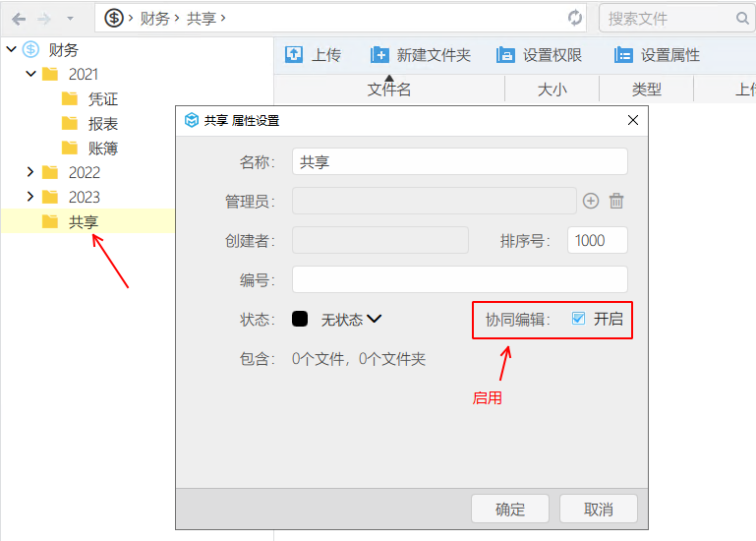The height and width of the screenshot is (541, 756).
Task: Click the add administrator plus icon
Action: pyautogui.click(x=591, y=201)
